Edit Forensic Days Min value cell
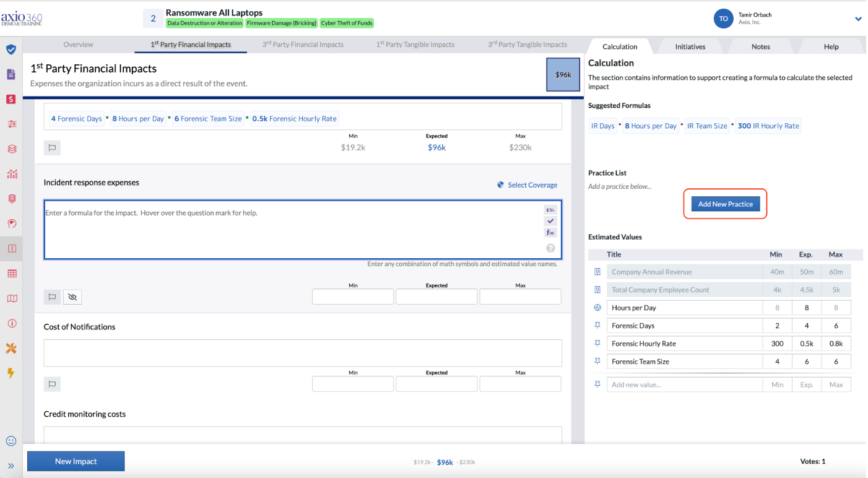Screen dimensions: 868x478 pos(777,326)
